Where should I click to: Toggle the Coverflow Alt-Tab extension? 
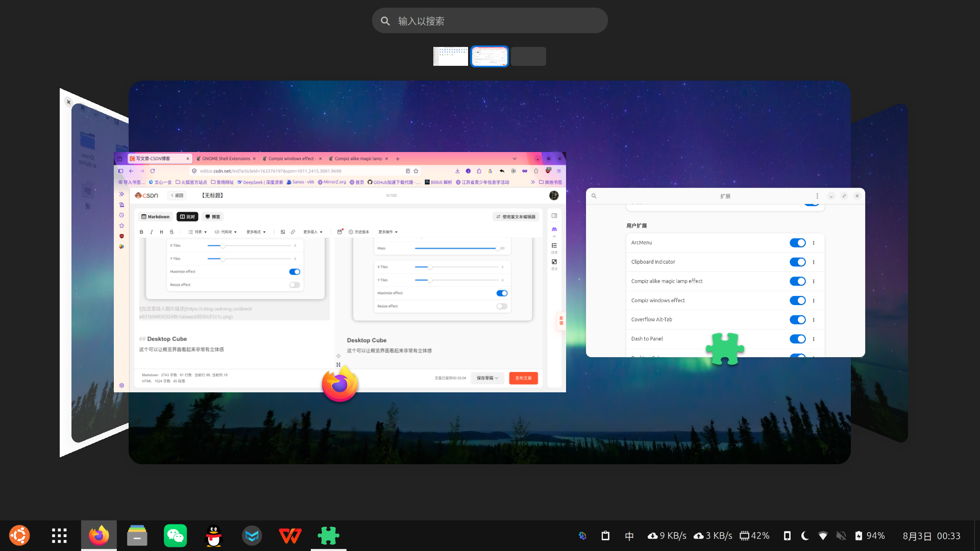point(797,320)
